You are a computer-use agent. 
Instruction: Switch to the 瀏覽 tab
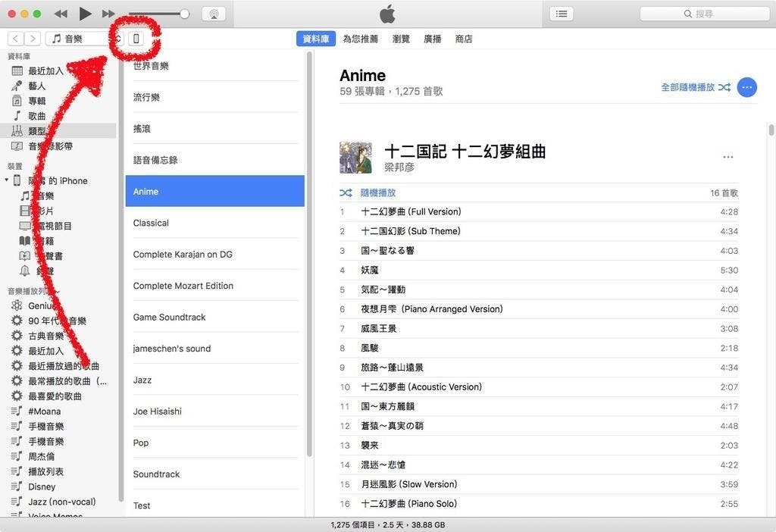click(x=401, y=39)
